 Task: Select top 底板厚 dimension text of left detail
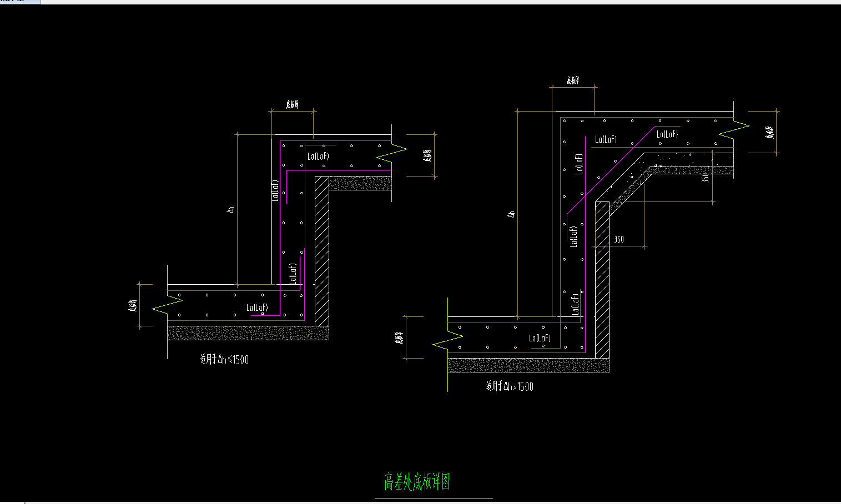pos(293,104)
